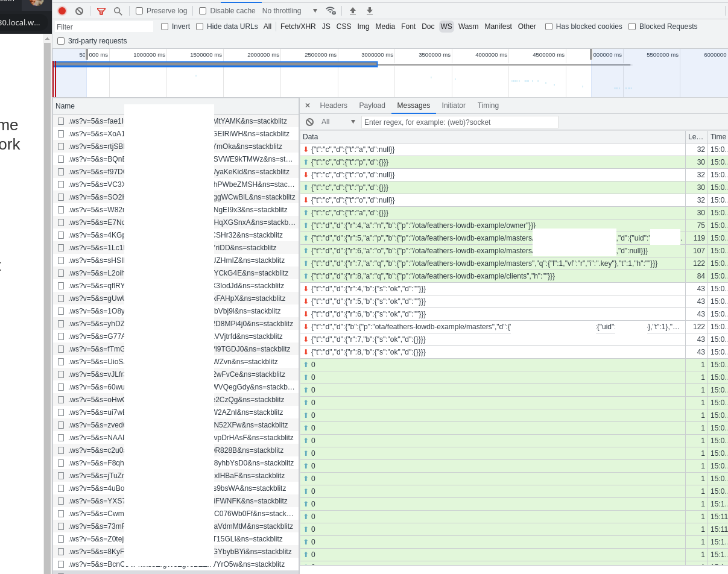Select request .ws?v=5&s=W82 in list

[x=176, y=210]
